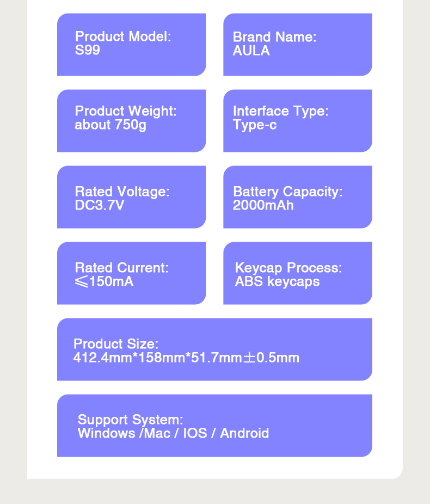Screen dimensions: 430x504
Task: Select the "ABS keycaps" value text
Action: tap(277, 281)
